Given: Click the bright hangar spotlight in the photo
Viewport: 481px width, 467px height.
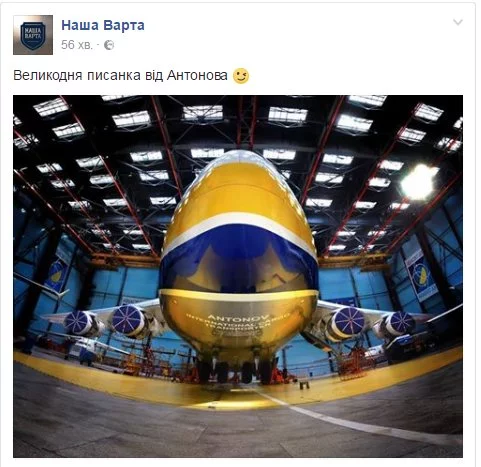Looking at the screenshot, I should point(419,182).
